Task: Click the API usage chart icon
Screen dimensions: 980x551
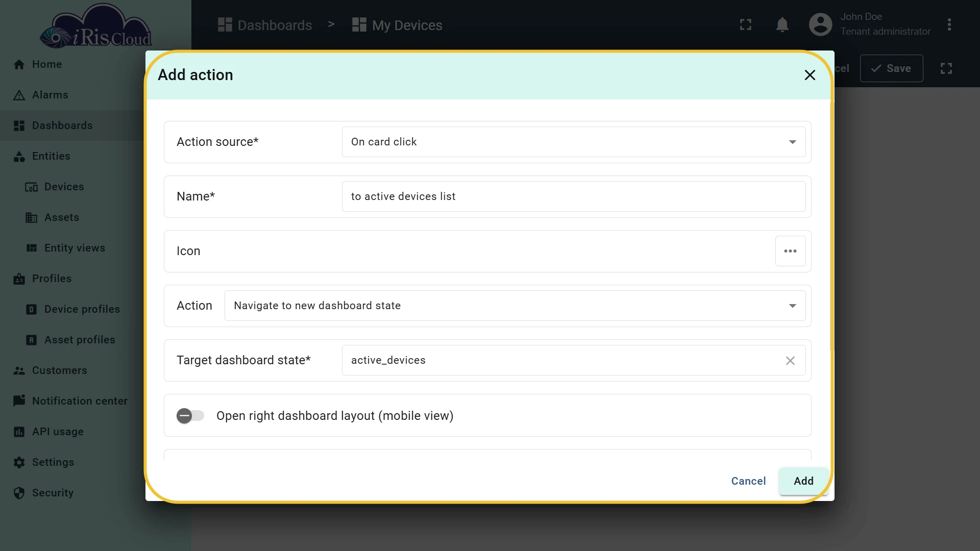Action: [19, 432]
